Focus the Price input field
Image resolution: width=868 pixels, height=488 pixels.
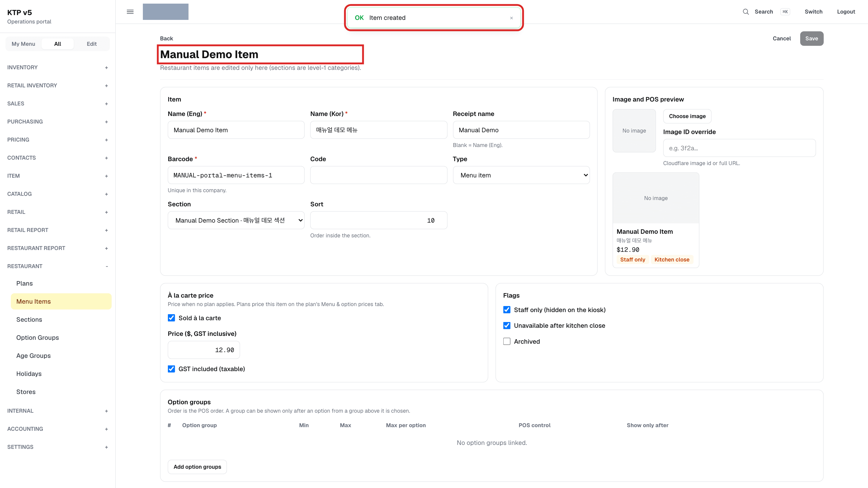(203, 350)
